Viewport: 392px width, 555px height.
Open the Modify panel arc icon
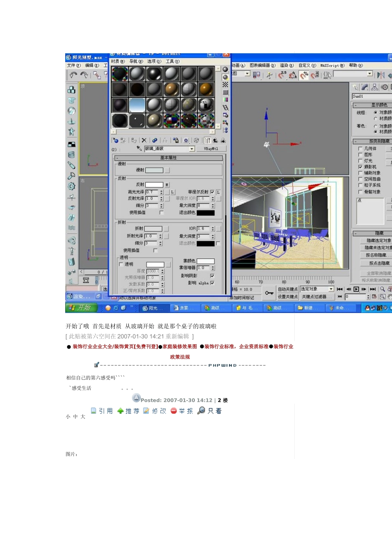coord(365,87)
